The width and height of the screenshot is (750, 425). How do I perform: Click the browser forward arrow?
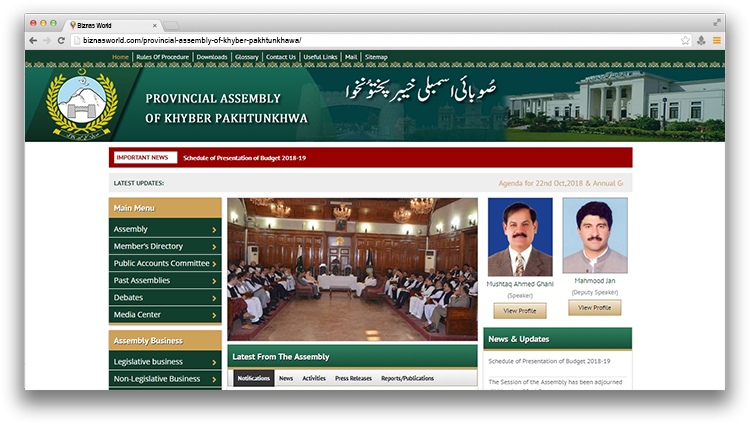click(x=47, y=40)
